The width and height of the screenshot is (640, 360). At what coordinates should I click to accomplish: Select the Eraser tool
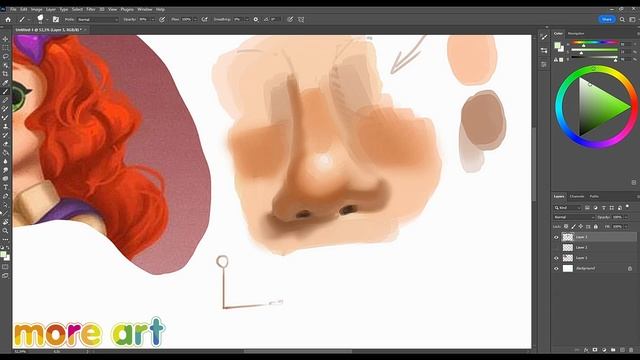(x=5, y=144)
